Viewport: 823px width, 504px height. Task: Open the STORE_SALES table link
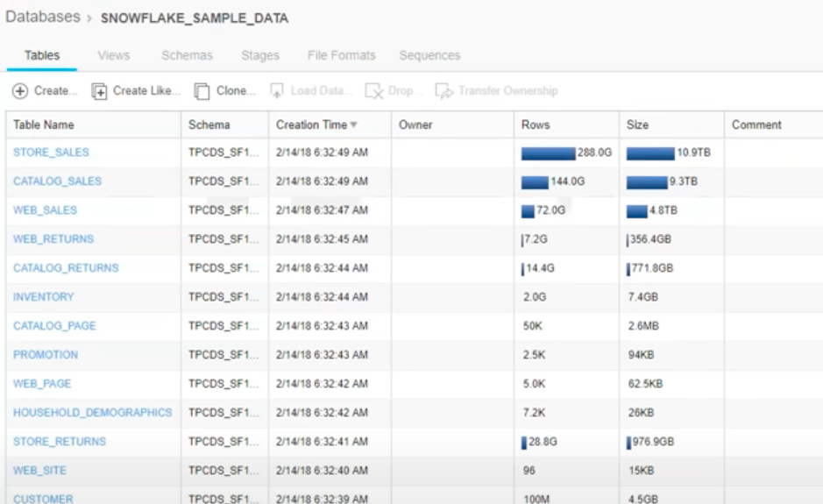pyautogui.click(x=51, y=153)
